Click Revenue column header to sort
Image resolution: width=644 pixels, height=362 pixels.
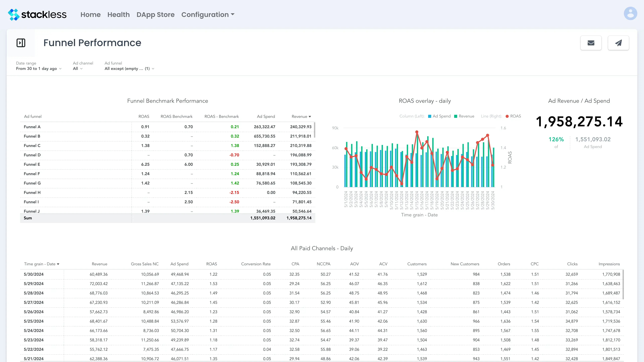coord(301,116)
